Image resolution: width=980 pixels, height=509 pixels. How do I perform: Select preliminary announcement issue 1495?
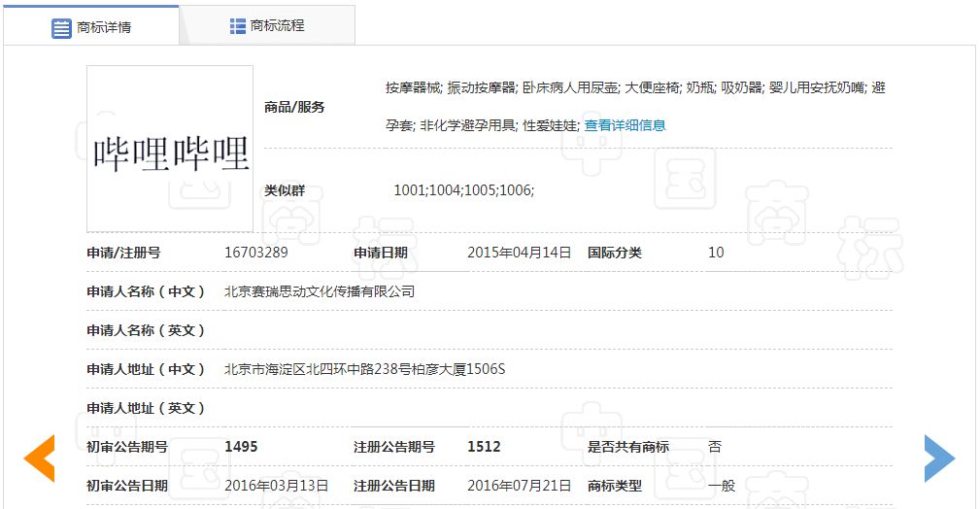point(241,447)
